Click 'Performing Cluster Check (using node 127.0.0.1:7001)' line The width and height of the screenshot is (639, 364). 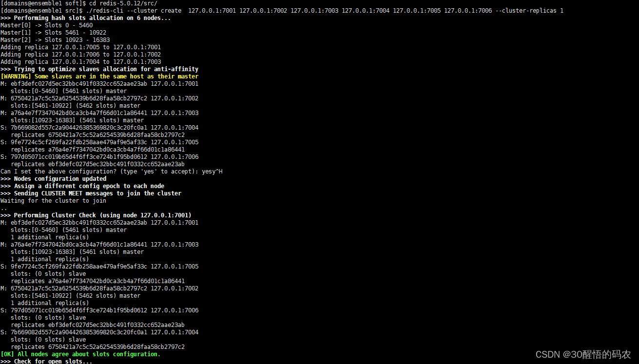point(96,215)
